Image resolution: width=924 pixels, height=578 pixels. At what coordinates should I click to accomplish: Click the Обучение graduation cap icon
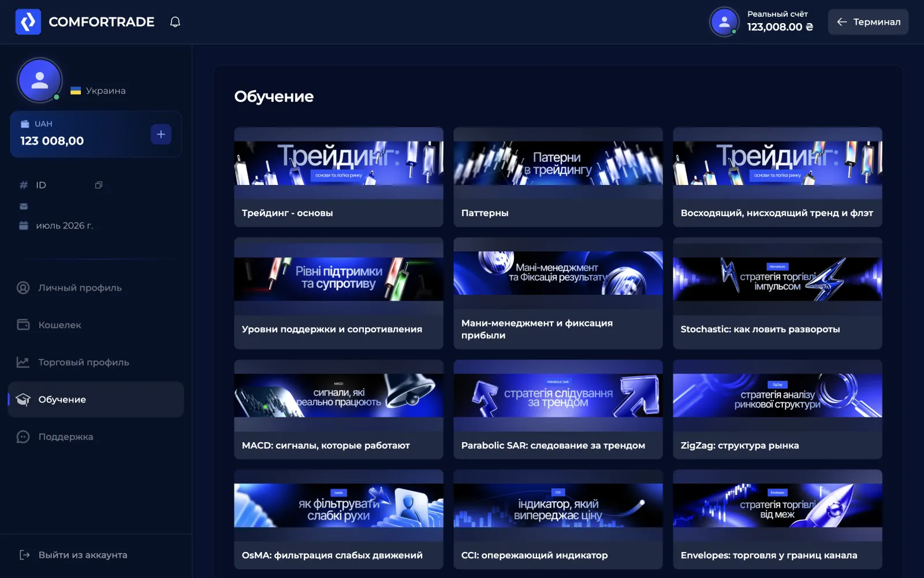23,399
